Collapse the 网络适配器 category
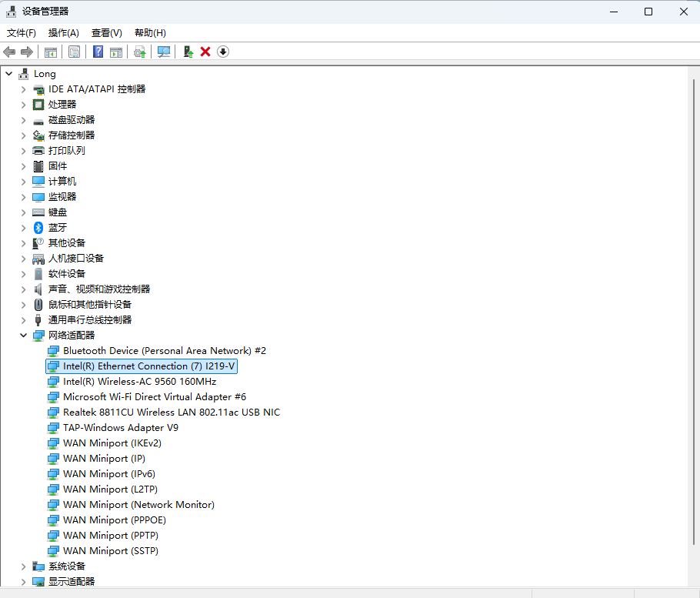This screenshot has height=598, width=700. (x=23, y=336)
